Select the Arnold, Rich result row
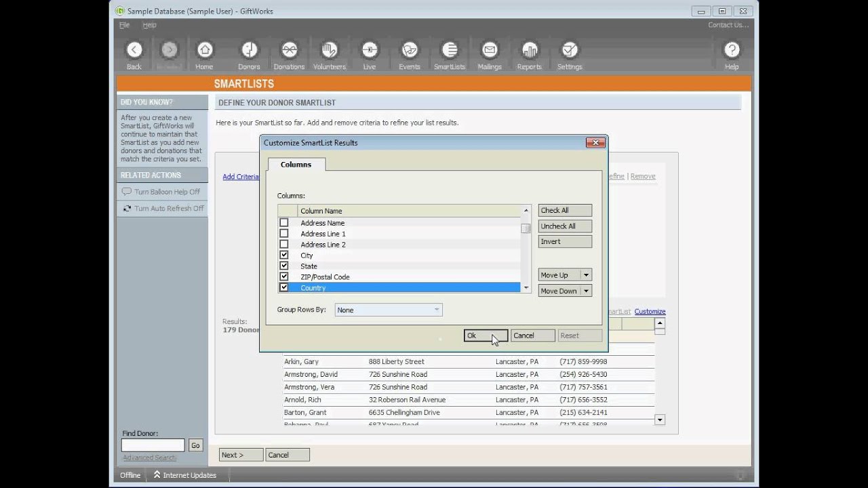This screenshot has height=488, width=868. pos(469,400)
